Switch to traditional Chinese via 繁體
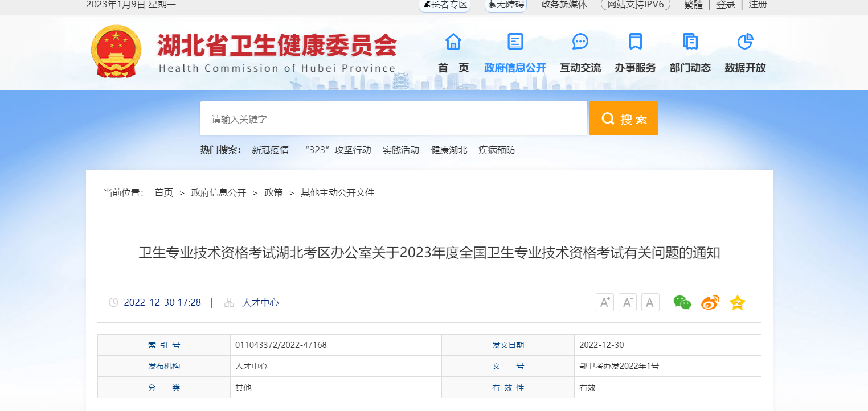 click(693, 5)
